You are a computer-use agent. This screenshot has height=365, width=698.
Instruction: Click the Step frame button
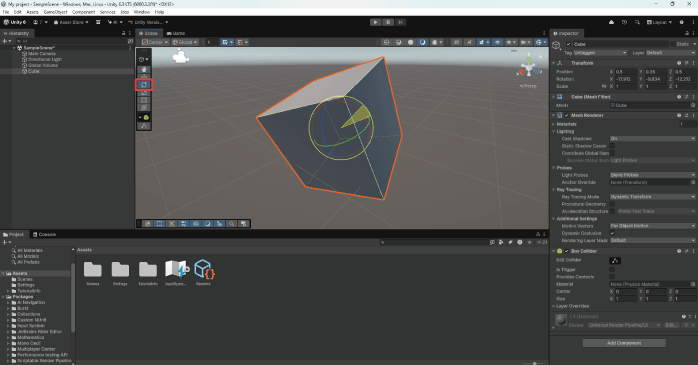click(x=400, y=22)
